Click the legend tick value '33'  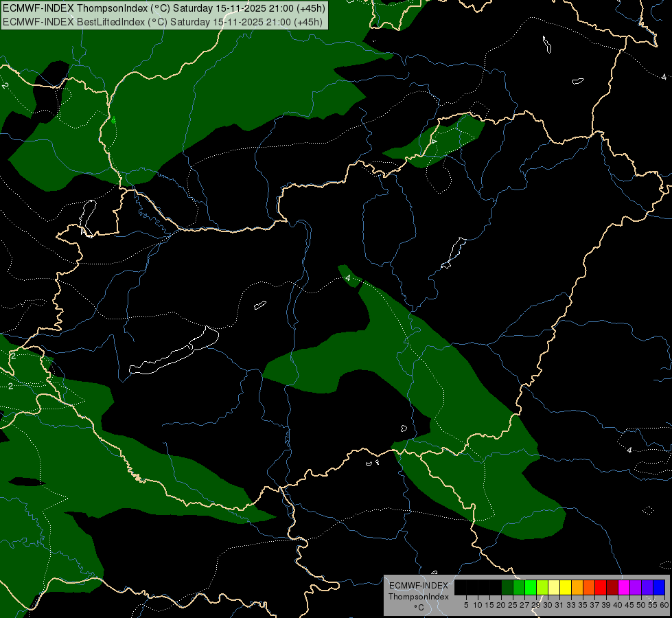571,605
